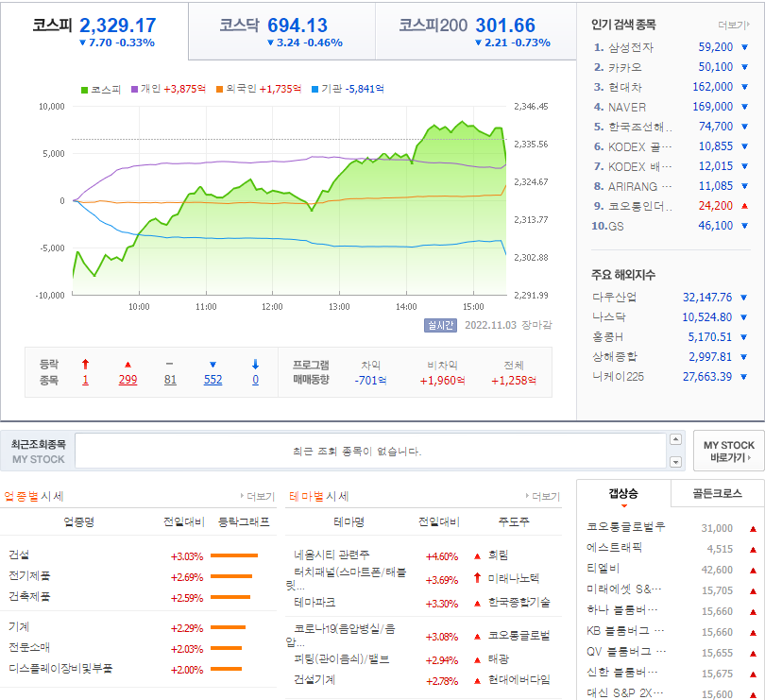Screen dimensions: 765x700
Task: Open the 건설 sector row
Action: pos(19,555)
